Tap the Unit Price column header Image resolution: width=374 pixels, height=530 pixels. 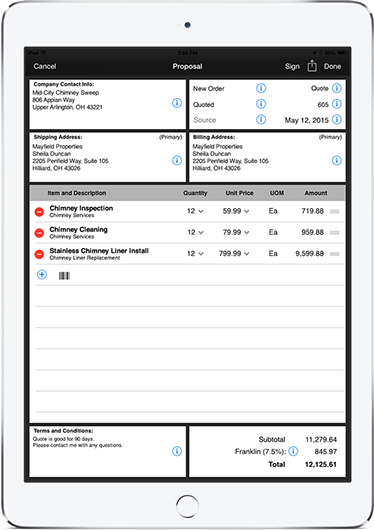point(239,193)
